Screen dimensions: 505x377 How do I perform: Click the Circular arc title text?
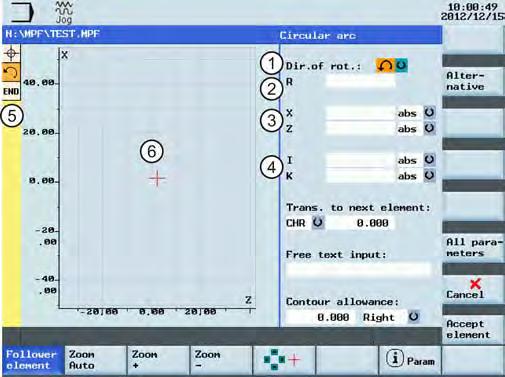pos(318,35)
